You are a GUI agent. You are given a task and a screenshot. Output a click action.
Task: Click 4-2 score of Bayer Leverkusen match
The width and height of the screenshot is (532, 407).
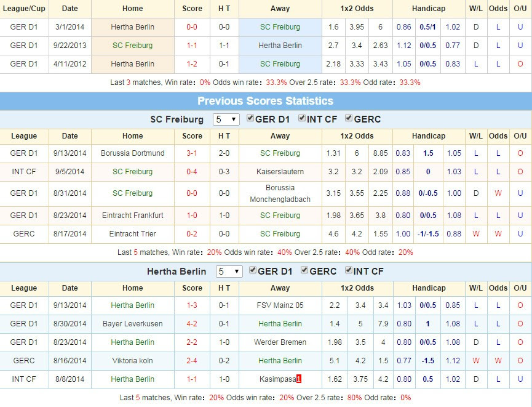click(192, 324)
